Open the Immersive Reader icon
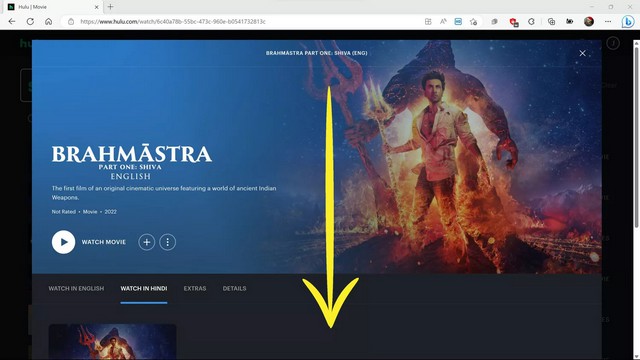This screenshot has width=640, height=360. (458, 22)
